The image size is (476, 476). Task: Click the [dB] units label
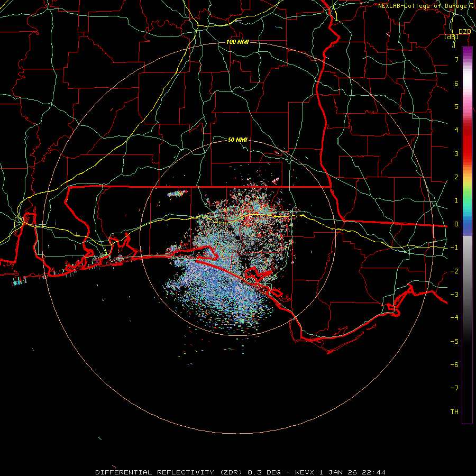(452, 37)
